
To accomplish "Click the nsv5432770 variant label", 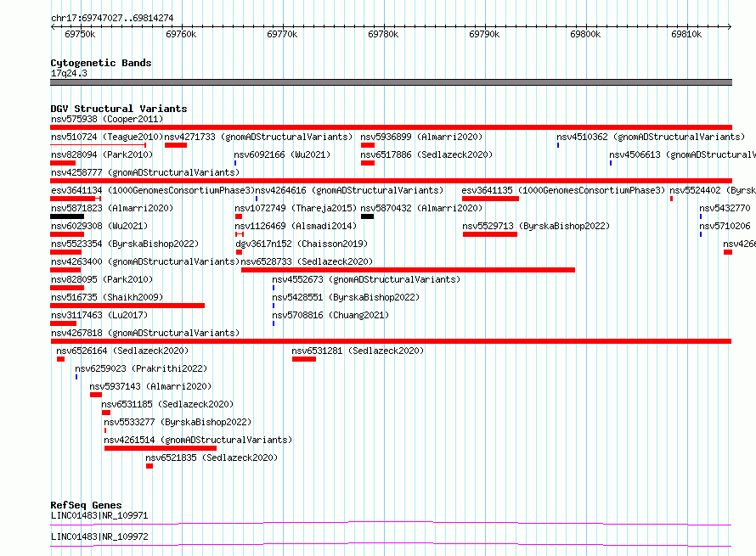I will (725, 208).
